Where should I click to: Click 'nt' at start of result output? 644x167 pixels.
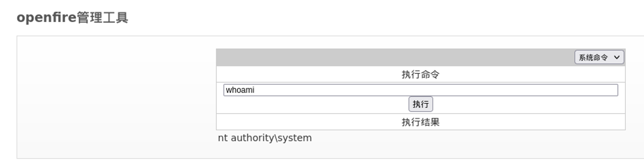(223, 138)
